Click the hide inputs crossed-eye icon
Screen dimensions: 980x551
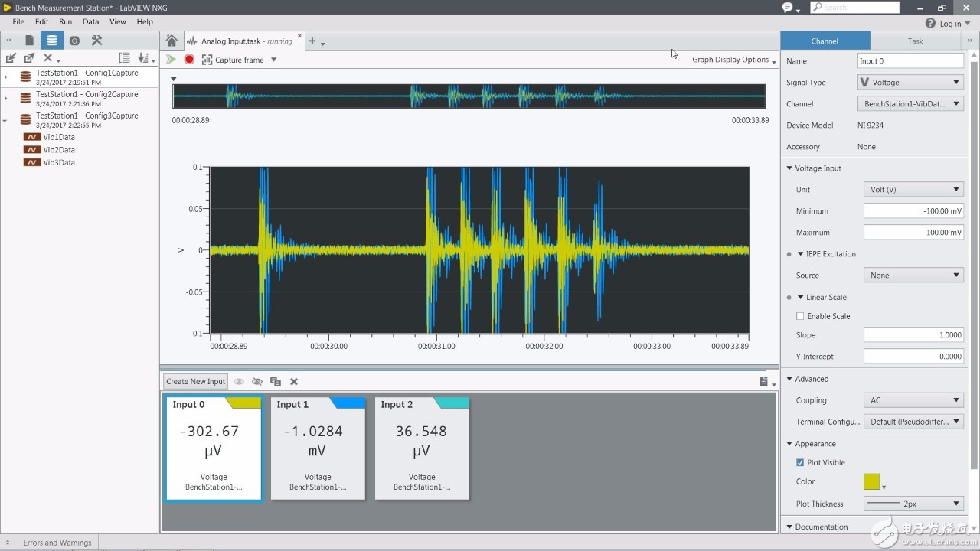click(257, 381)
